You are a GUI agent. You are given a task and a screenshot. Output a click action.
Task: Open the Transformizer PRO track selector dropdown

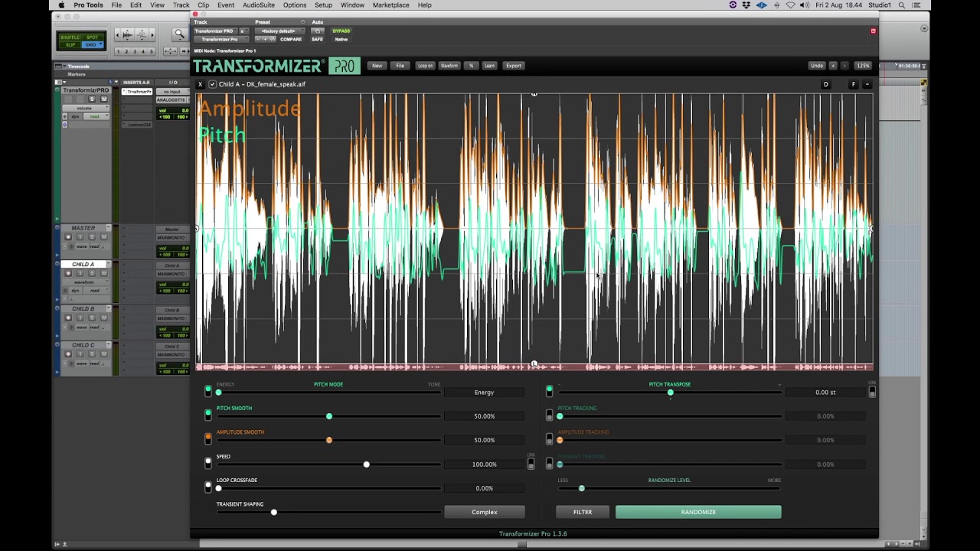[215, 31]
